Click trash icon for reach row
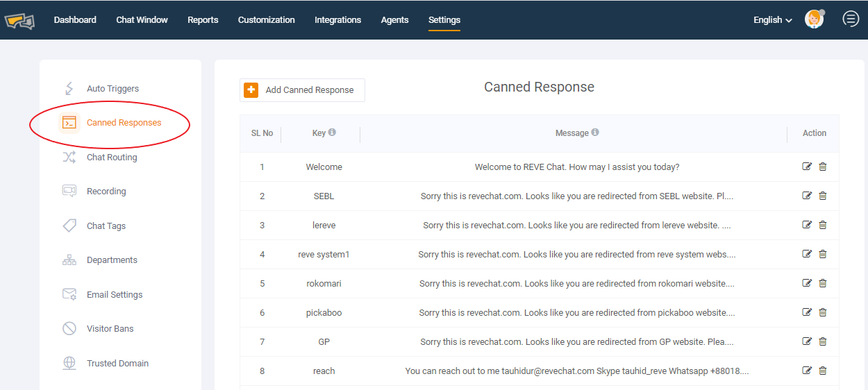 823,371
